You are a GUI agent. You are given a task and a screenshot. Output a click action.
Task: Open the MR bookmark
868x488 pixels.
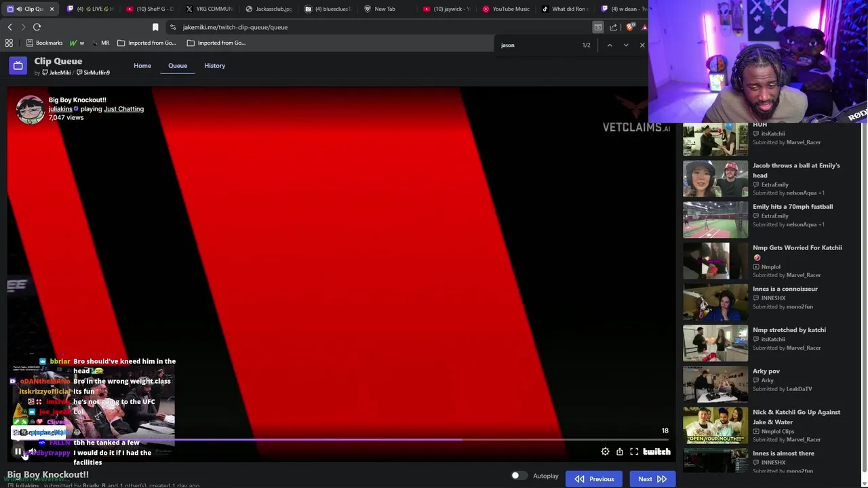coord(100,43)
